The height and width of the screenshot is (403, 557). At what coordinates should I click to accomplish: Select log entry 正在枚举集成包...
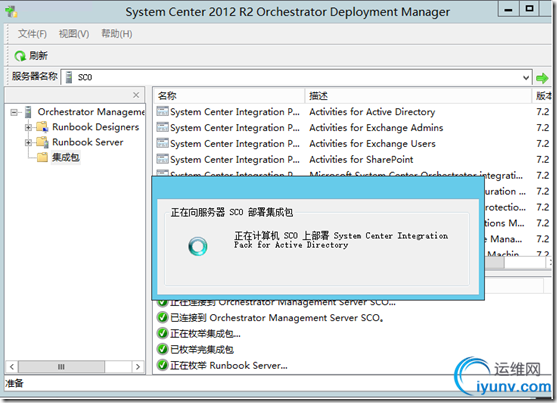(x=205, y=334)
